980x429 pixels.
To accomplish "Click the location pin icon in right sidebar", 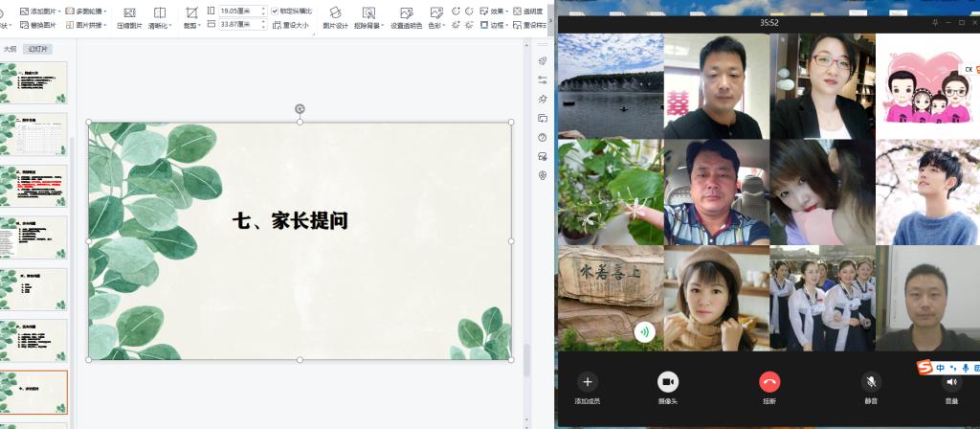I will click(x=543, y=176).
